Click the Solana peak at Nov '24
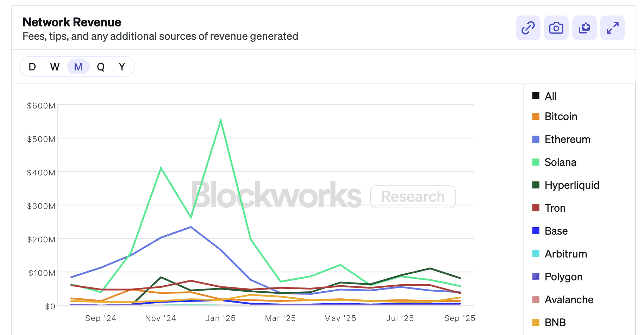This screenshot has width=644, height=335. [x=161, y=168]
